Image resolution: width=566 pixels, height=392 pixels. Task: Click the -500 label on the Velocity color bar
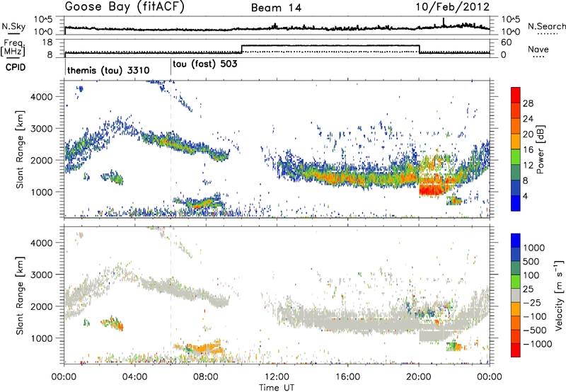click(535, 330)
